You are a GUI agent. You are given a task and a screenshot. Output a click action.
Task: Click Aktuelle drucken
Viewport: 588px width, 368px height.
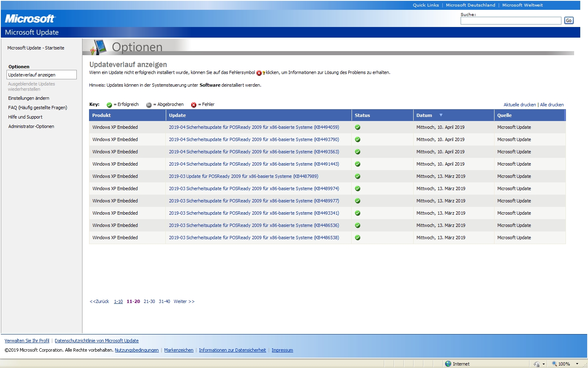click(519, 105)
